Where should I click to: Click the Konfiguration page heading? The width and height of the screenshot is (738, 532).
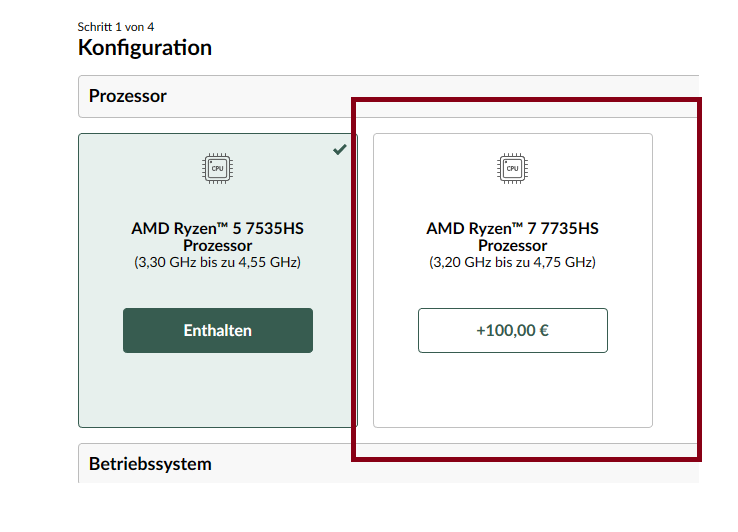click(144, 47)
